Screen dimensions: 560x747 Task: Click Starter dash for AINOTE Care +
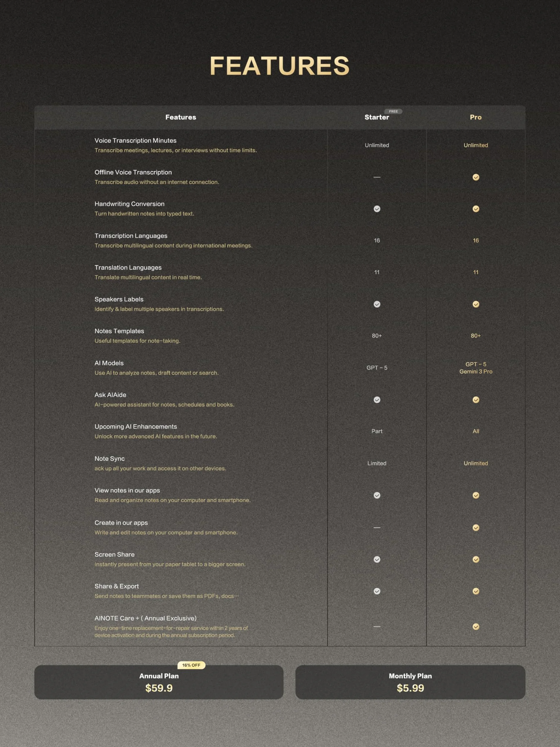[377, 626]
